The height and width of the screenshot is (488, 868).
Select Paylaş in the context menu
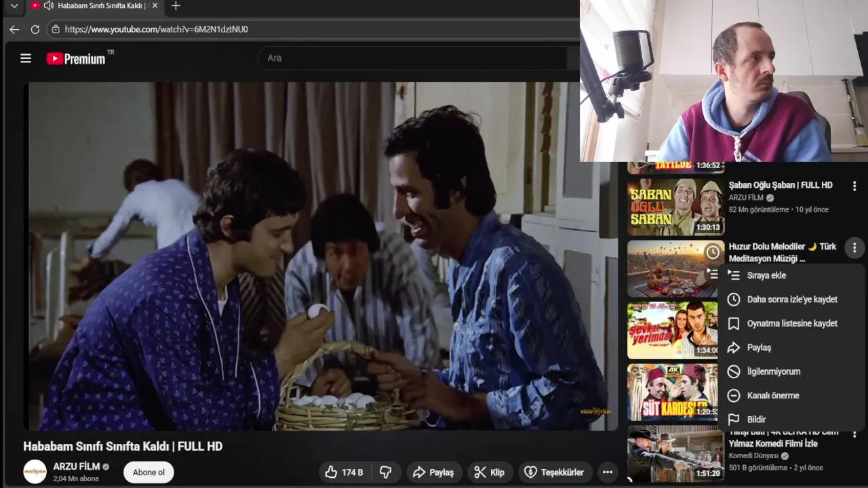tap(791, 348)
